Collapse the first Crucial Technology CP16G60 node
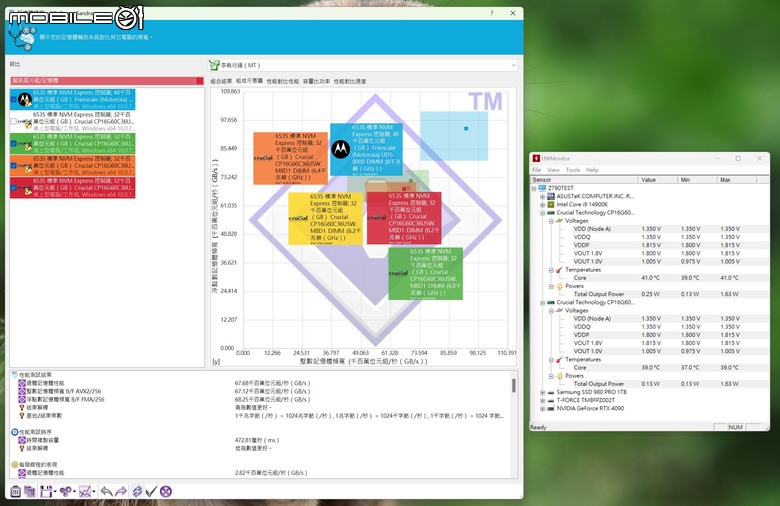Screen dimensions: 780x506 pyautogui.click(x=542, y=213)
